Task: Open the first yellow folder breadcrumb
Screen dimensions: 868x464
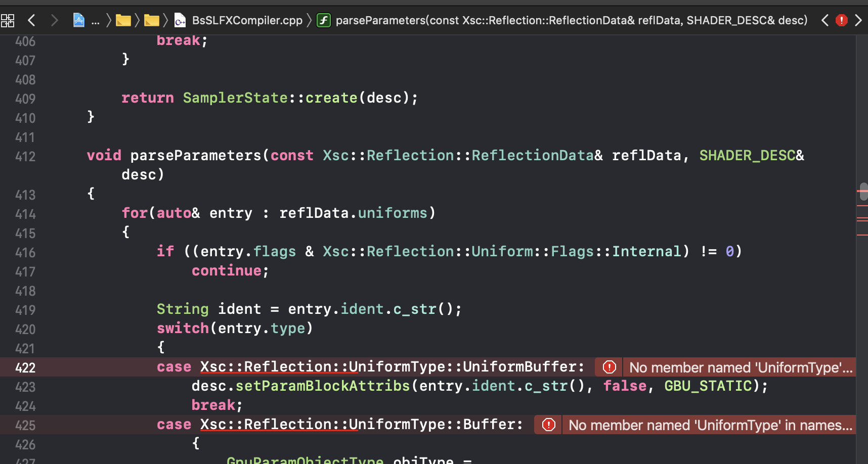Action: click(x=123, y=20)
